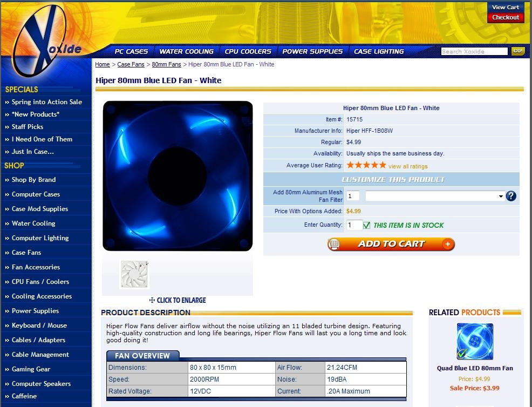Open Computer Speakers sidebar link
The height and width of the screenshot is (407, 532).
tap(41, 384)
